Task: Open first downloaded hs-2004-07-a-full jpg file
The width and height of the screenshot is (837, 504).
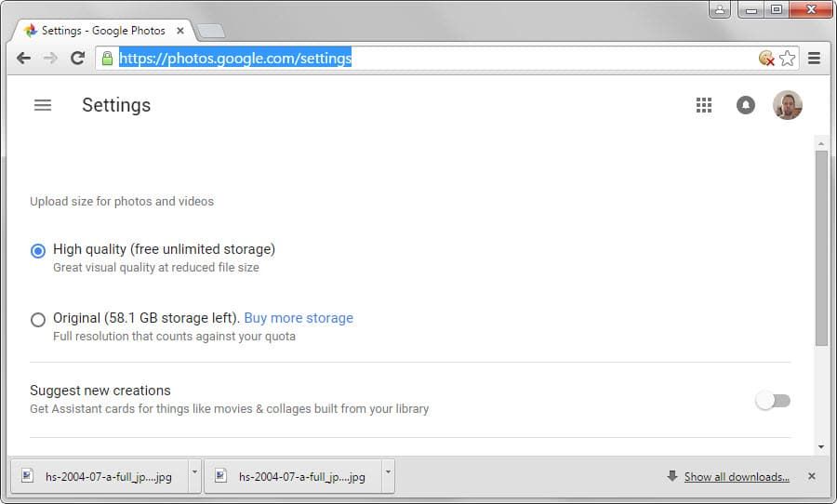Action: [x=100, y=476]
